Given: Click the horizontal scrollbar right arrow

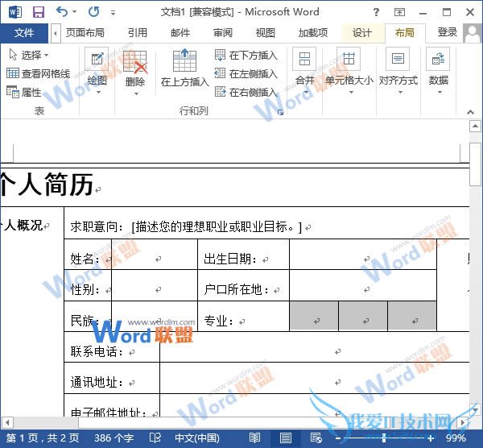Looking at the screenshot, I should pos(463,422).
